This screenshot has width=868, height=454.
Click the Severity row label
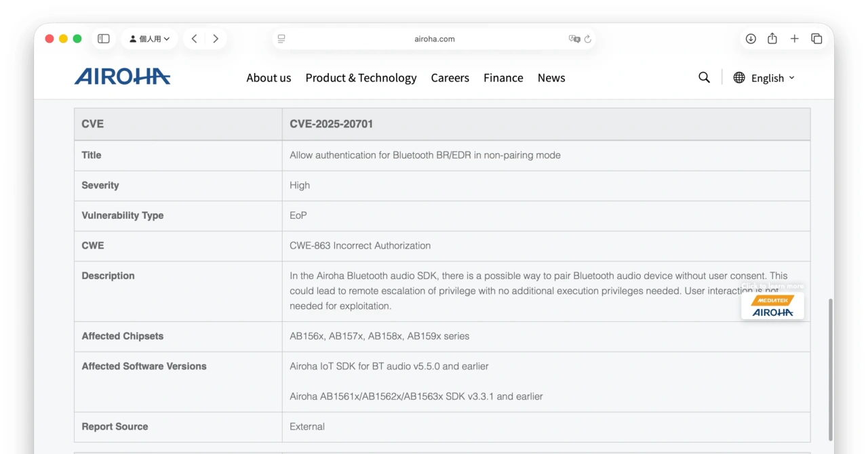(x=100, y=185)
